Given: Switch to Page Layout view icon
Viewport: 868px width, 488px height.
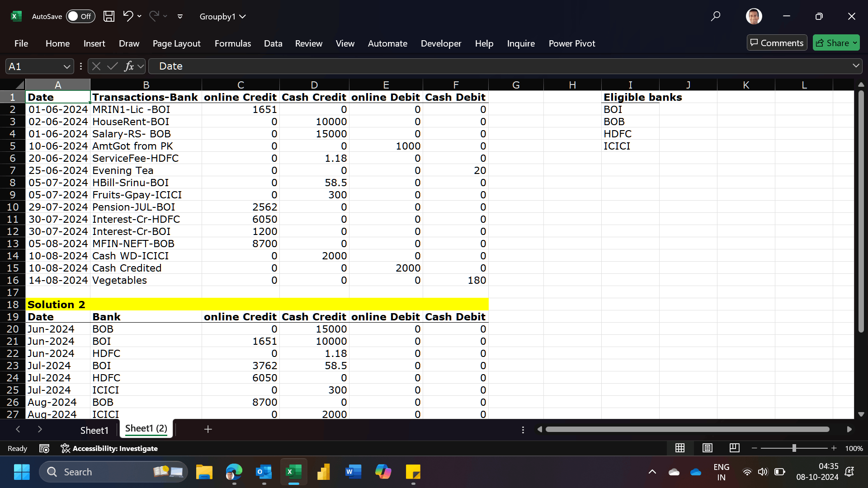Looking at the screenshot, I should coord(708,448).
